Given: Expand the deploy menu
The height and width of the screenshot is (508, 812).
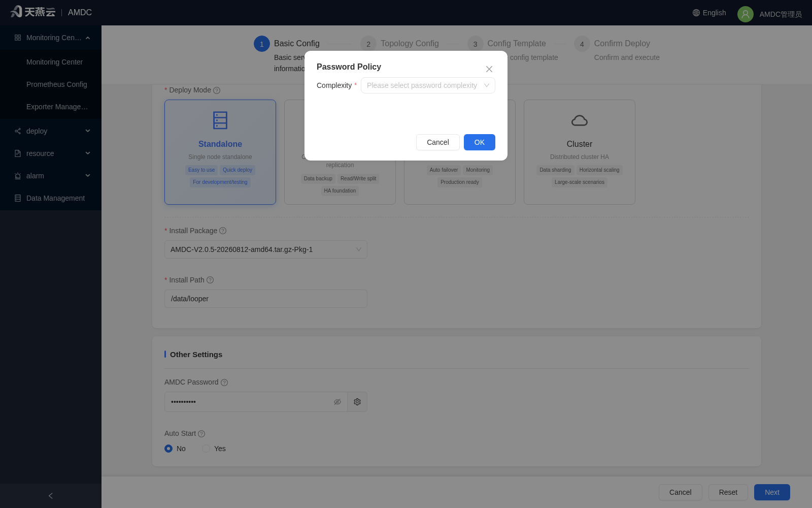Looking at the screenshot, I should [51, 131].
